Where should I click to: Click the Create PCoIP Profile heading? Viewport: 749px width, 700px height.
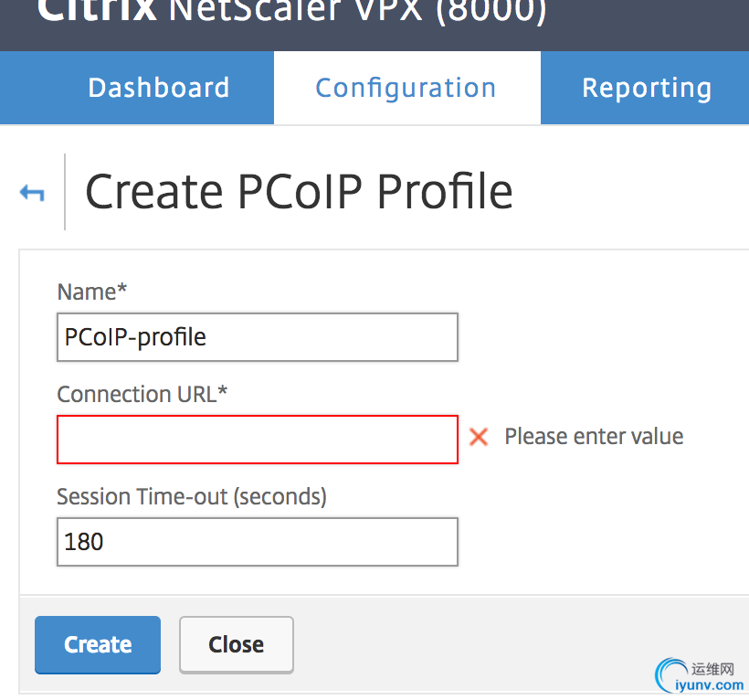click(x=299, y=192)
